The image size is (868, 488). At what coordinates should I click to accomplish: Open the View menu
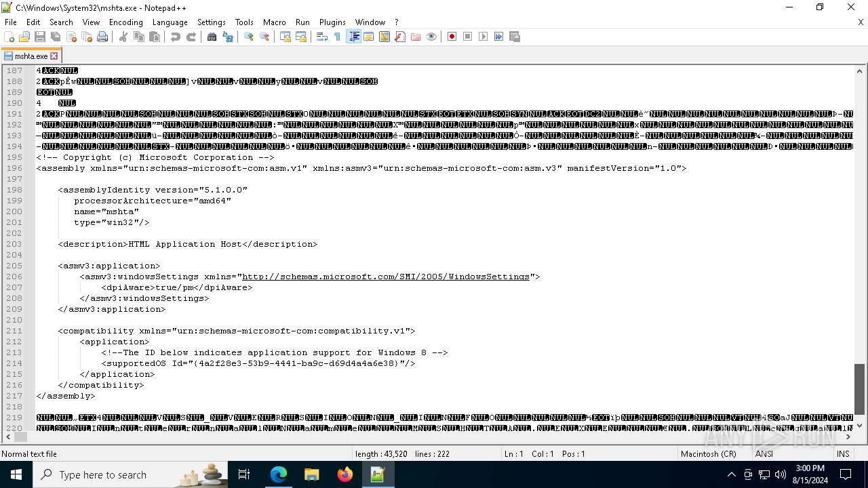tap(92, 22)
